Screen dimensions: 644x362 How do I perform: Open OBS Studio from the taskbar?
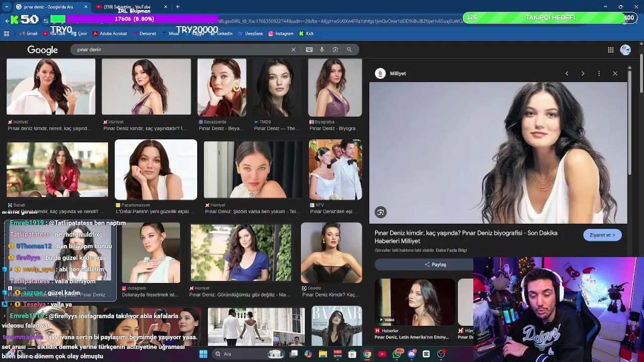[x=441, y=354]
